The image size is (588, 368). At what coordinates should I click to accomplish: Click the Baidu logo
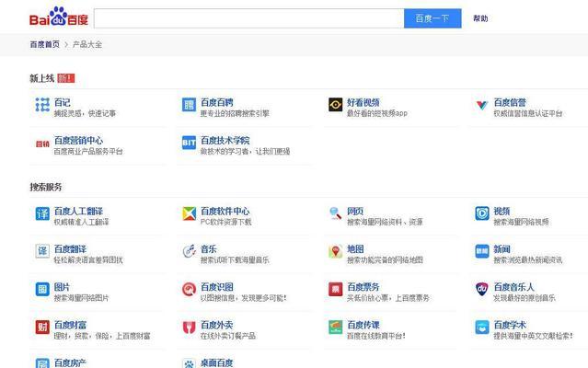(59, 17)
